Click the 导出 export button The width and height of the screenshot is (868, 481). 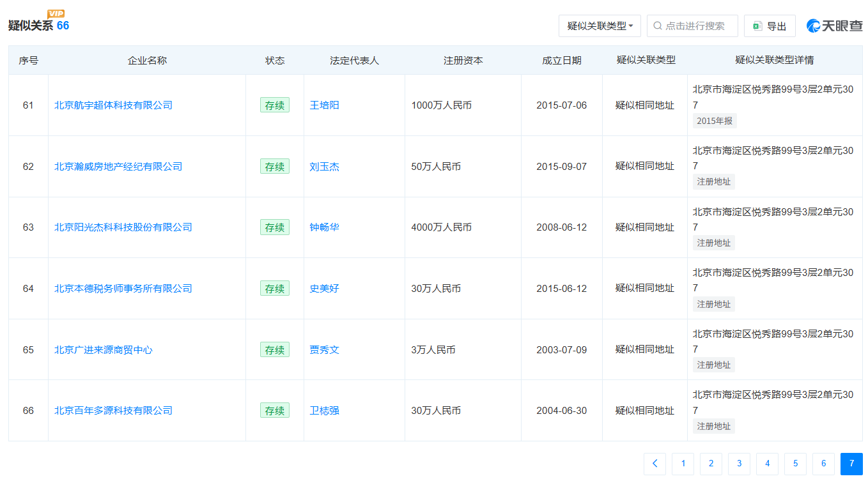pyautogui.click(x=770, y=25)
